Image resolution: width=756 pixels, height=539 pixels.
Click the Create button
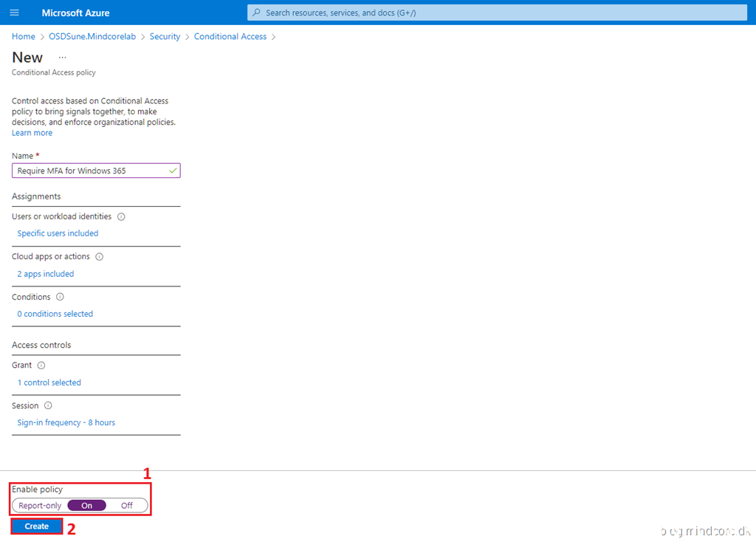[37, 526]
